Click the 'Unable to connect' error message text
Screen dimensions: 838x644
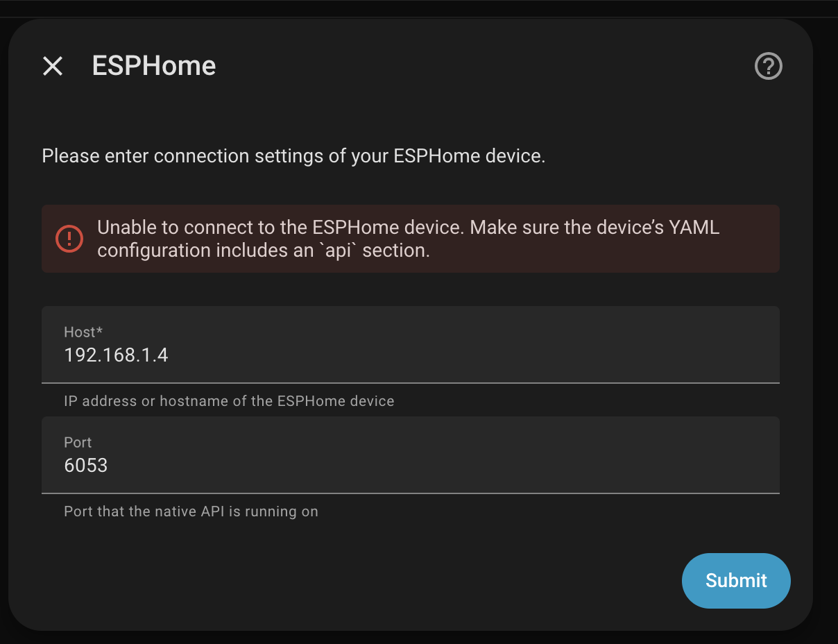pyautogui.click(x=408, y=228)
